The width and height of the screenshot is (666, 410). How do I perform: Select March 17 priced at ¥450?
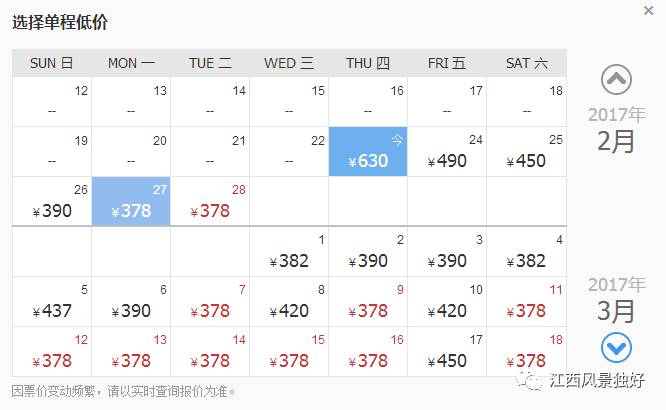point(447,352)
